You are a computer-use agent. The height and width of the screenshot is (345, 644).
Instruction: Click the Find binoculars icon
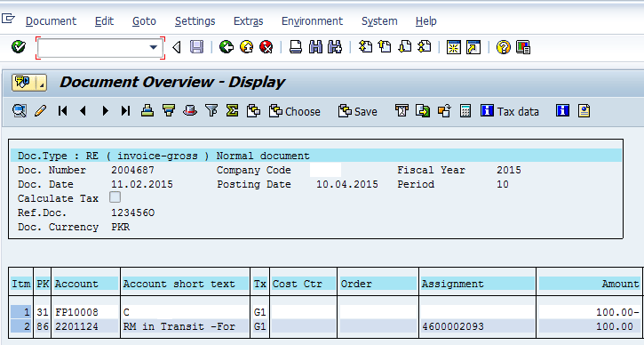[x=315, y=47]
